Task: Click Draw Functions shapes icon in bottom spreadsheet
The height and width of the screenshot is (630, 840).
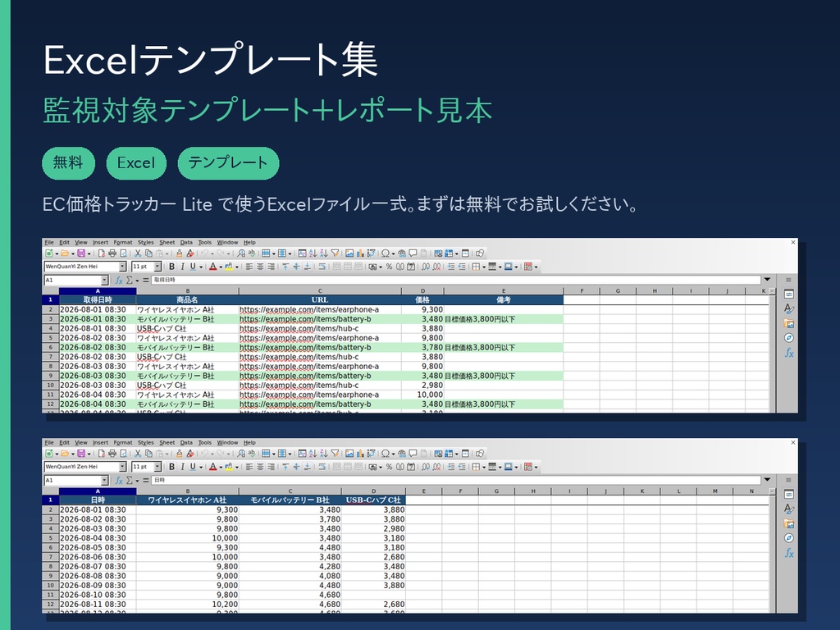Action: (x=480, y=453)
